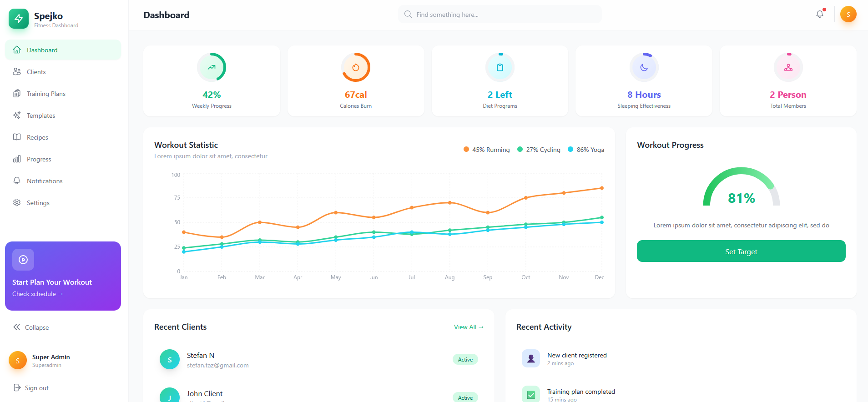Open the Dashboard menu item

(63, 50)
